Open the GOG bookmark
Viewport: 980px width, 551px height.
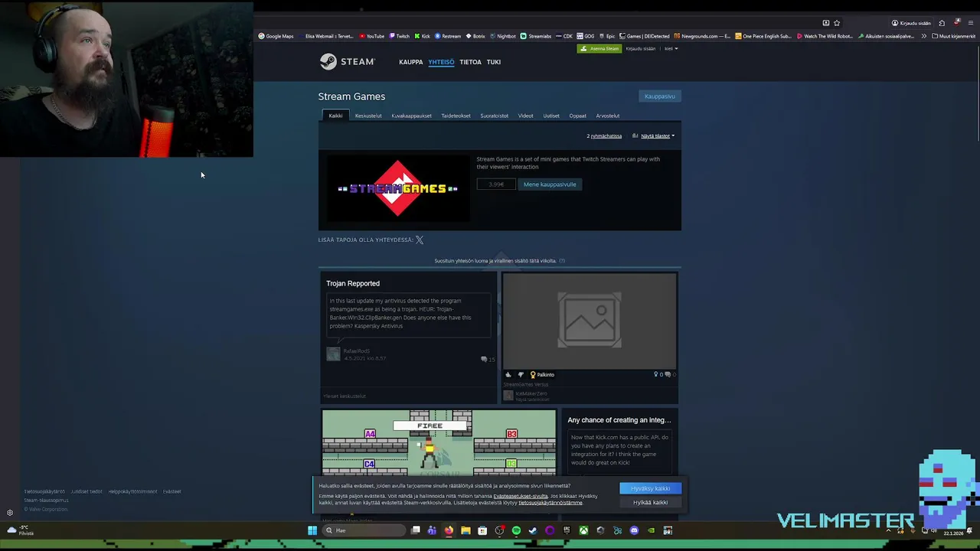pyautogui.click(x=586, y=36)
